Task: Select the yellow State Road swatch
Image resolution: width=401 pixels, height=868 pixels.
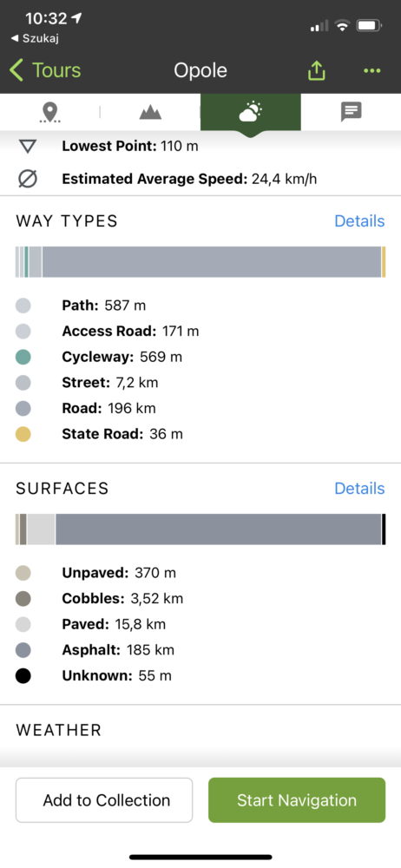Action: click(23, 434)
